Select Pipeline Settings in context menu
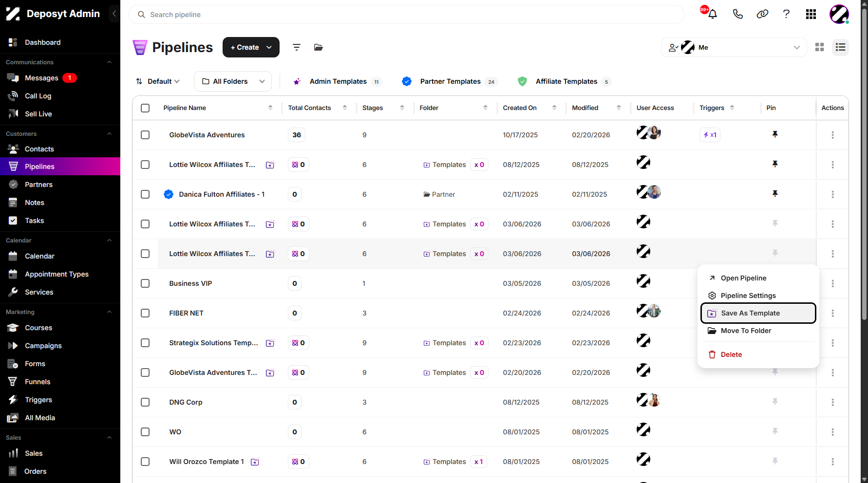The image size is (868, 483). pyautogui.click(x=758, y=296)
